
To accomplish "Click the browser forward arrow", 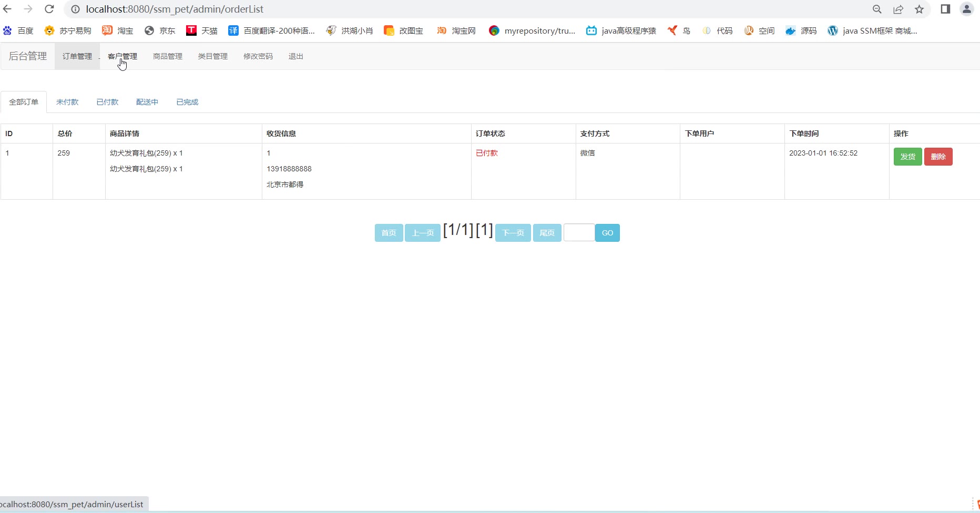I will pyautogui.click(x=28, y=9).
